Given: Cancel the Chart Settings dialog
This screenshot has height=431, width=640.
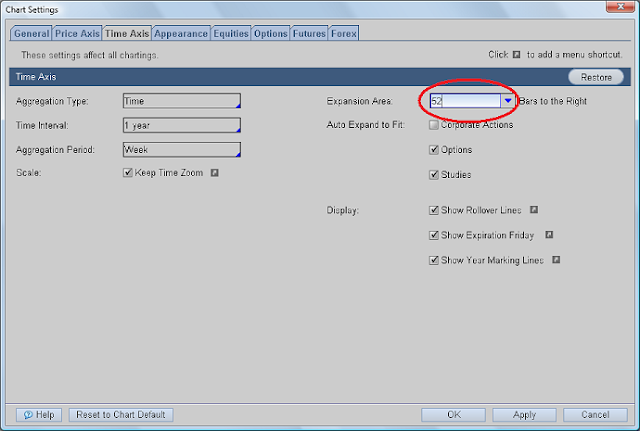Looking at the screenshot, I should (595, 415).
